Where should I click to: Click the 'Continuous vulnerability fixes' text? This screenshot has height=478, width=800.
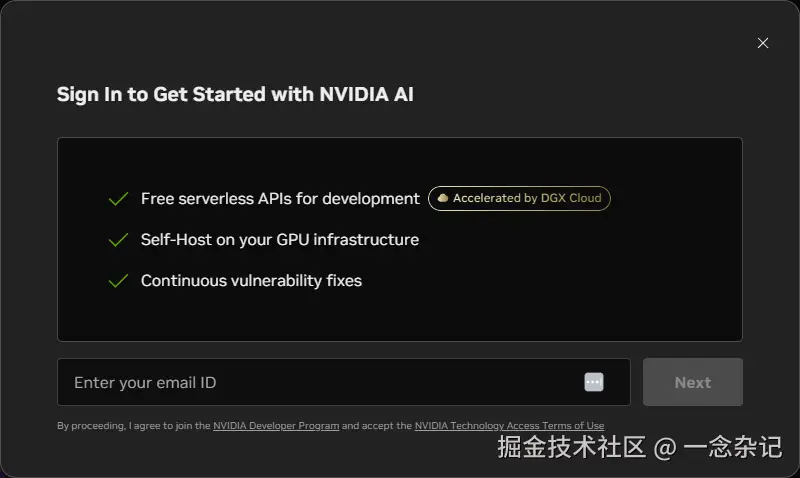[x=251, y=281]
